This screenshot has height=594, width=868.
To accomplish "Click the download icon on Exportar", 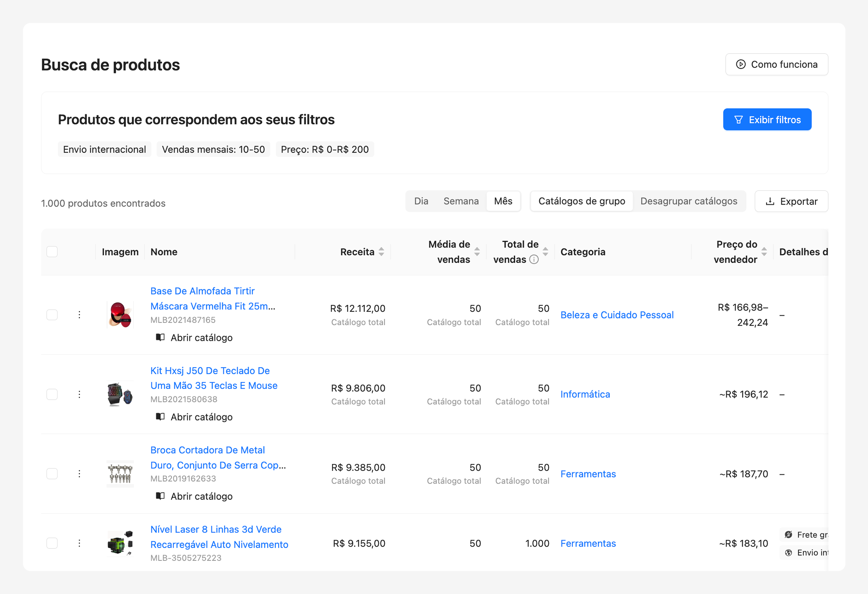I will coord(770,202).
